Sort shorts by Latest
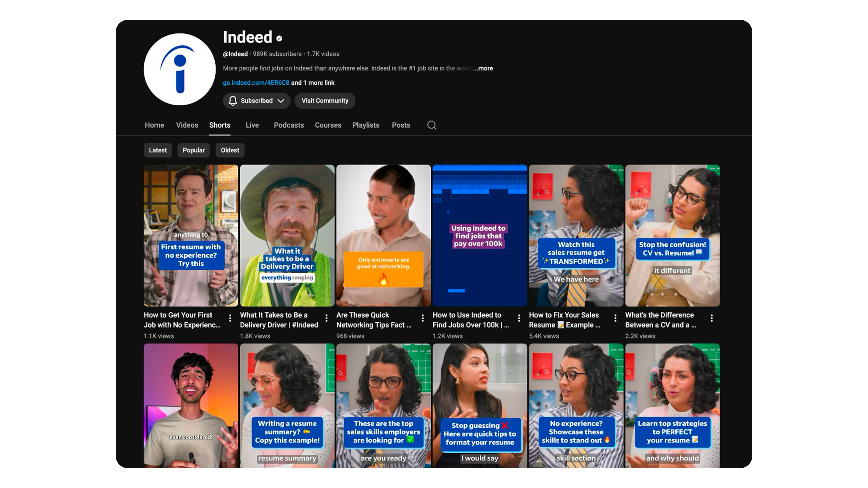The height and width of the screenshot is (488, 868). pos(158,150)
